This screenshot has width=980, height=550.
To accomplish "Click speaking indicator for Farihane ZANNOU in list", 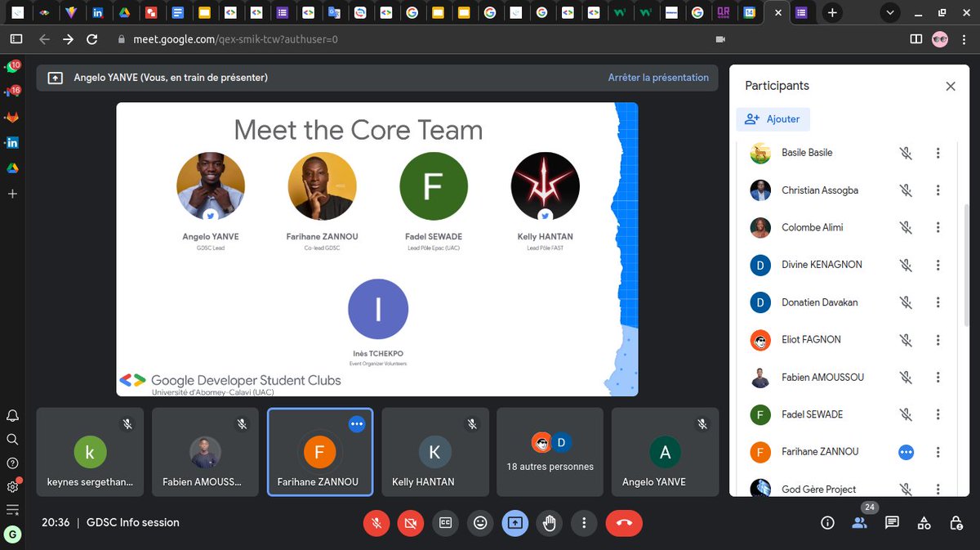I will click(906, 452).
